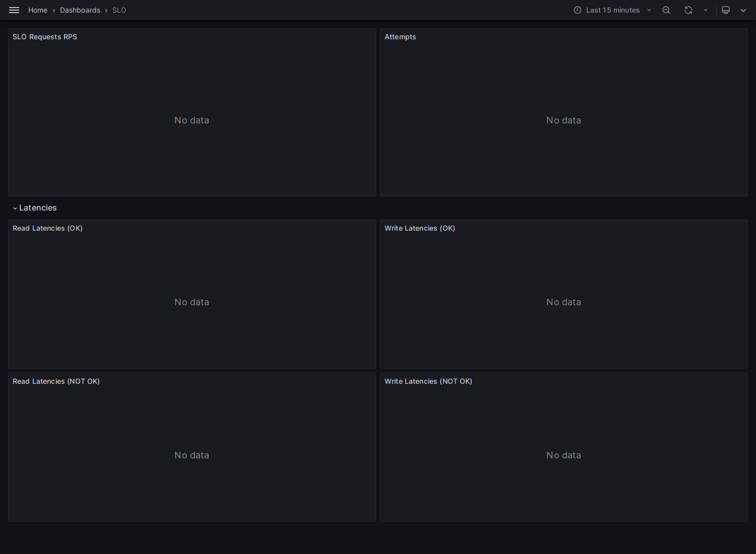The image size is (756, 554).
Task: Click Write Latencies (NOT OK) panel title
Action: tap(428, 381)
